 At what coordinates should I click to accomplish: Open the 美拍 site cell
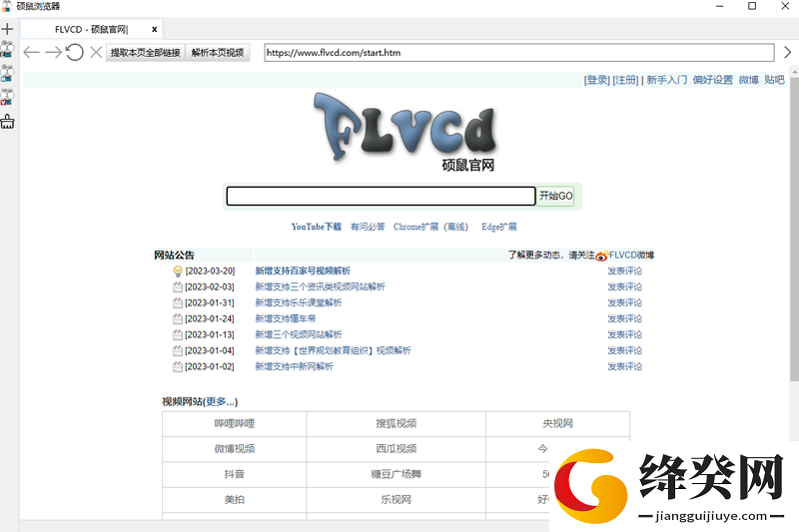(x=235, y=500)
